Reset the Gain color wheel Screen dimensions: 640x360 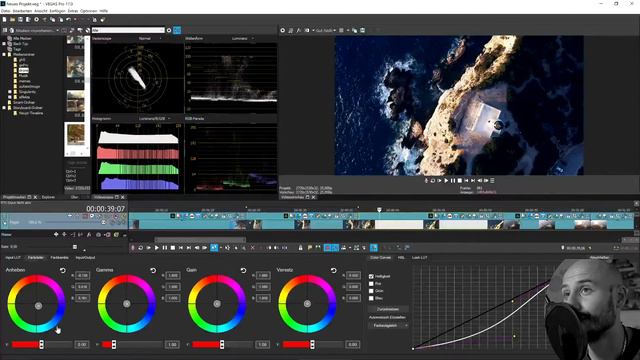pos(243,270)
